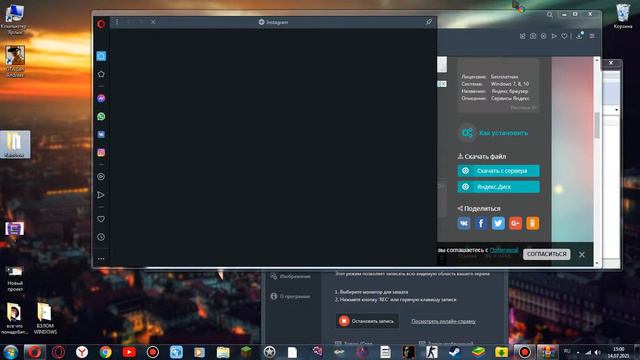Open Easy Setup toolbar icon
Screen dimensions: 640x360
[592, 36]
